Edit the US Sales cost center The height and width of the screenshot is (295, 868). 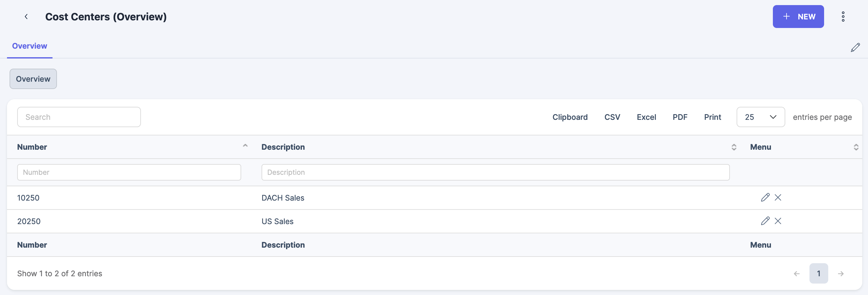pos(765,221)
